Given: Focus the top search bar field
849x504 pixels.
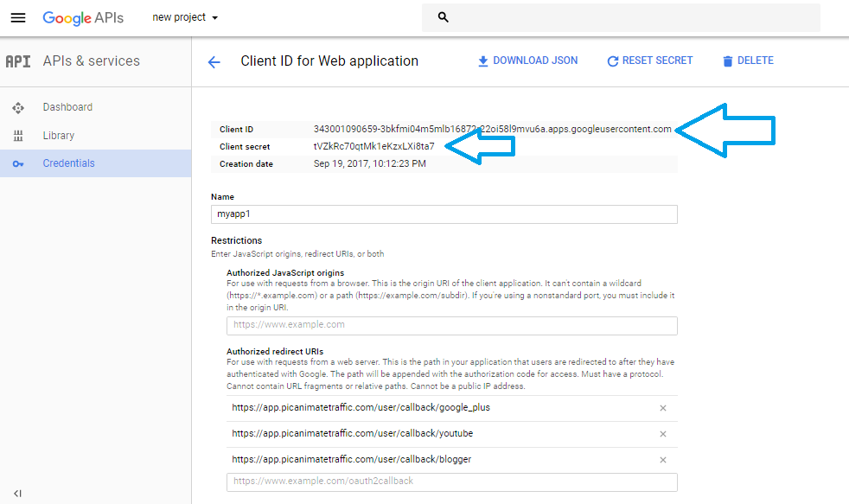Looking at the screenshot, I should (621, 17).
